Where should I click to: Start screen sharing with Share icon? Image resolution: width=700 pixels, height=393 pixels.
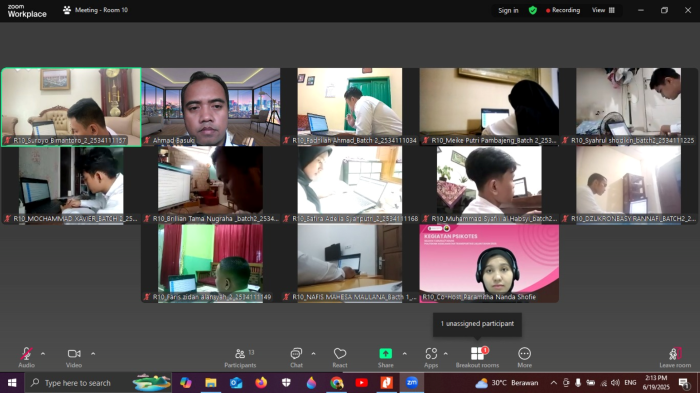tap(385, 354)
